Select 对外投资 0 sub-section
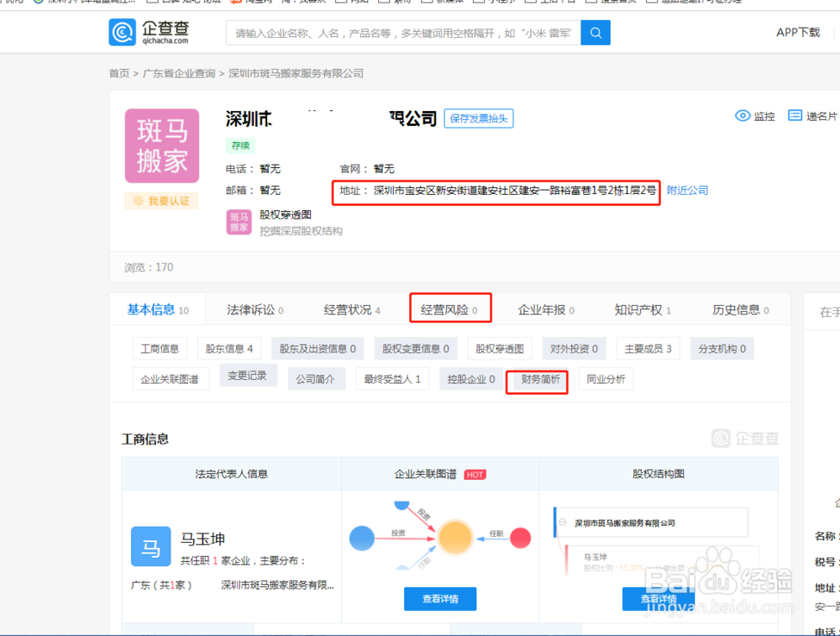Screen dimensions: 840x636 point(574,349)
